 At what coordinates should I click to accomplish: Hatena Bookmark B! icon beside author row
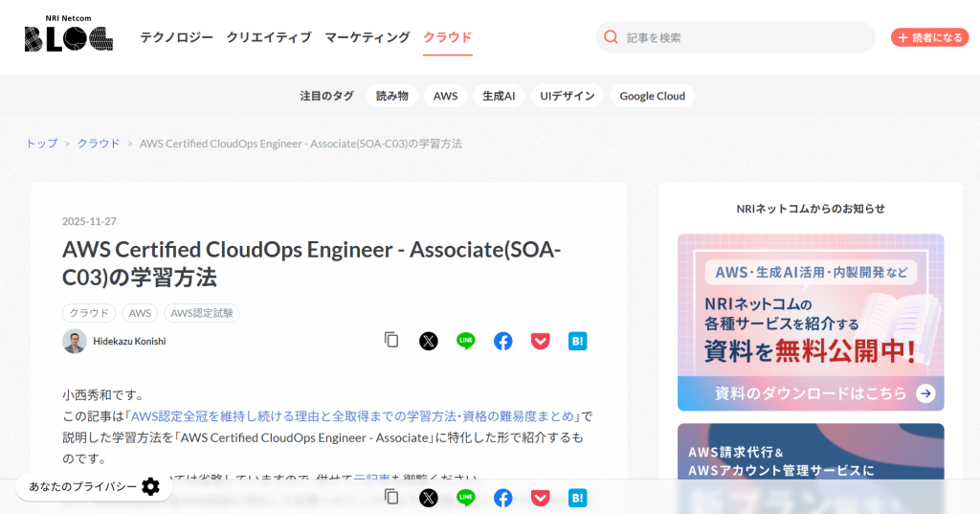pos(577,341)
